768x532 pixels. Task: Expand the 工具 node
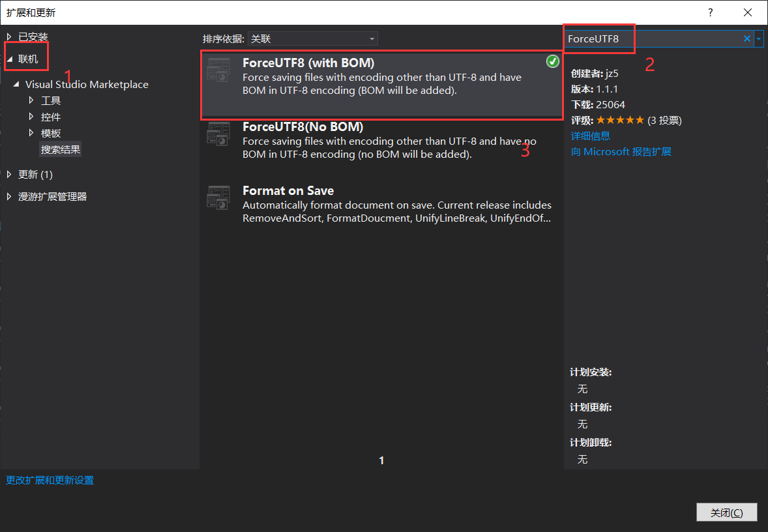tap(31, 100)
